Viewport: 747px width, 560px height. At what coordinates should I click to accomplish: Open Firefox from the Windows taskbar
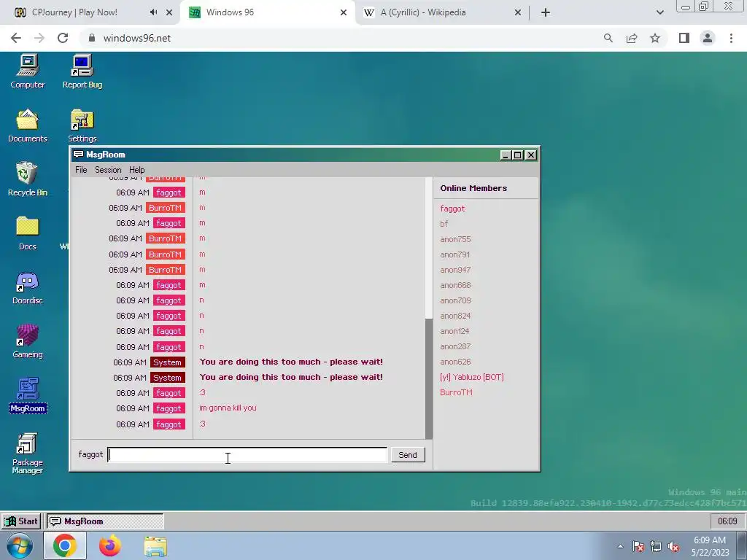point(110,546)
